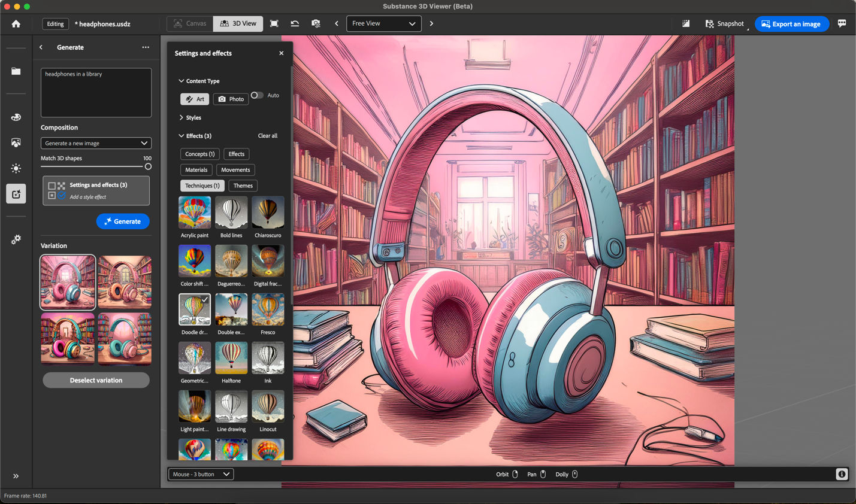Collapse the Effects (3) section

(x=195, y=136)
